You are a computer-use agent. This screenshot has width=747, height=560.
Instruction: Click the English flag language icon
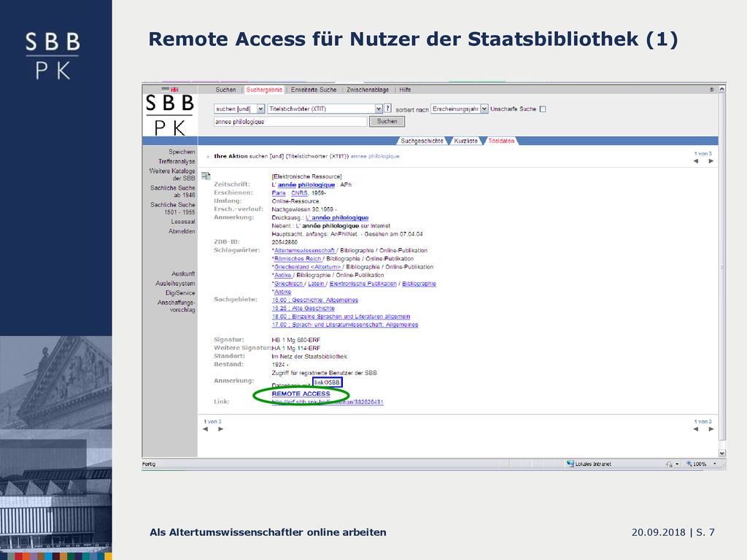174,90
